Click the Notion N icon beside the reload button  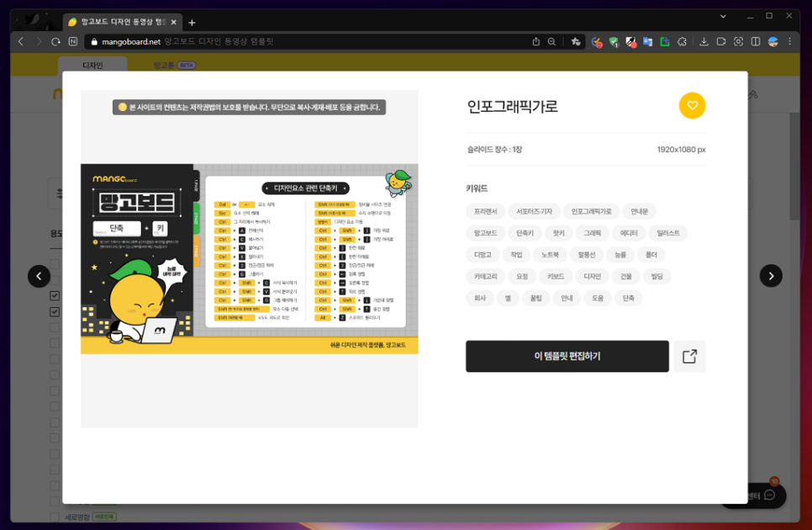pyautogui.click(x=73, y=41)
